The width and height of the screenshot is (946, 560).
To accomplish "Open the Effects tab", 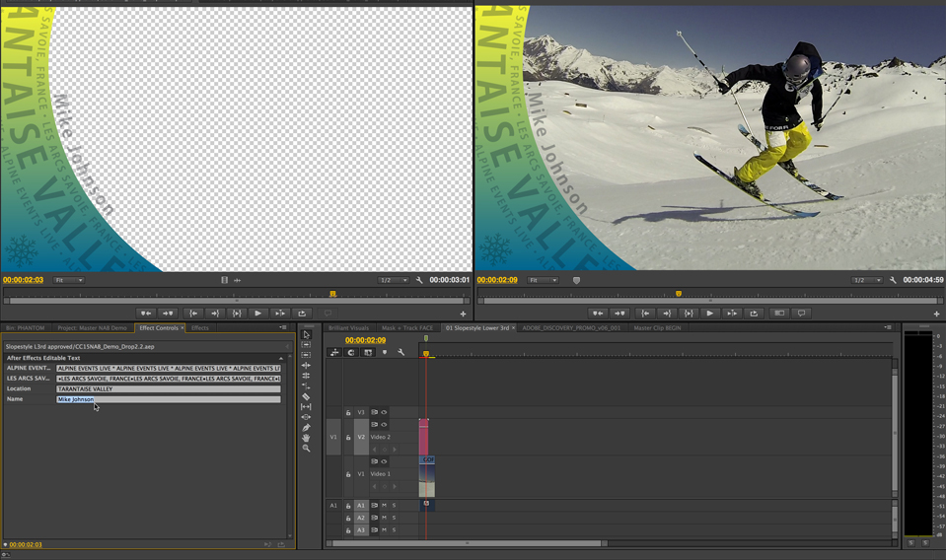I will tap(199, 328).
